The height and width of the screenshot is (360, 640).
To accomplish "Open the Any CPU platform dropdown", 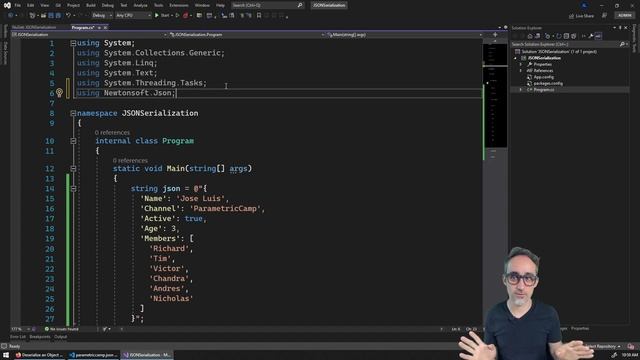I will click(x=133, y=16).
